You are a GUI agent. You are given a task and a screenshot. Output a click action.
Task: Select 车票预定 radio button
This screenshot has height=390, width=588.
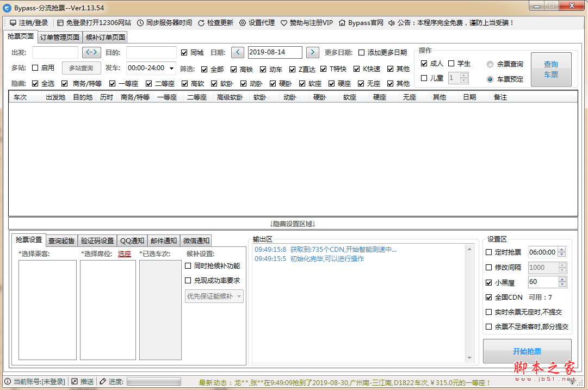490,79
